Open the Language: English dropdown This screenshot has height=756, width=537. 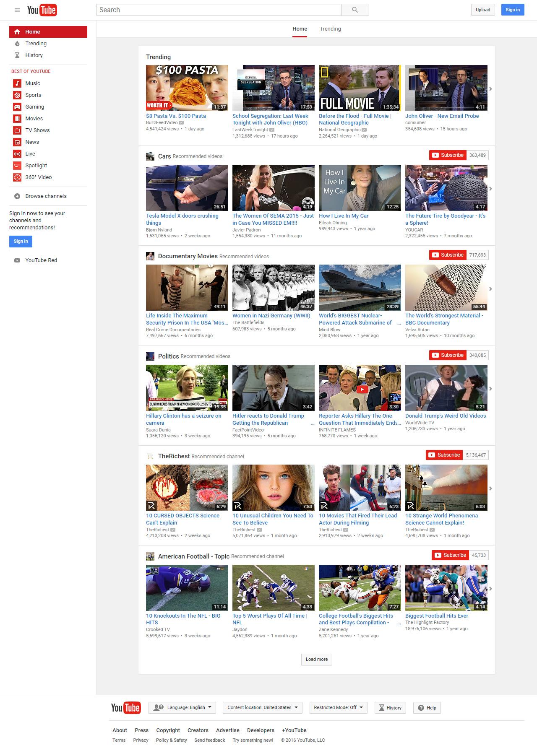[x=182, y=707]
